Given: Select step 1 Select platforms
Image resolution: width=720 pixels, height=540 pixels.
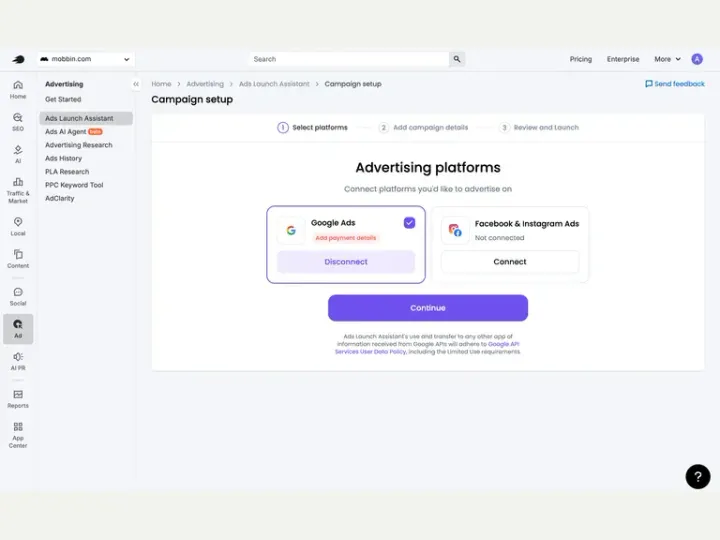Looking at the screenshot, I should click(x=312, y=128).
